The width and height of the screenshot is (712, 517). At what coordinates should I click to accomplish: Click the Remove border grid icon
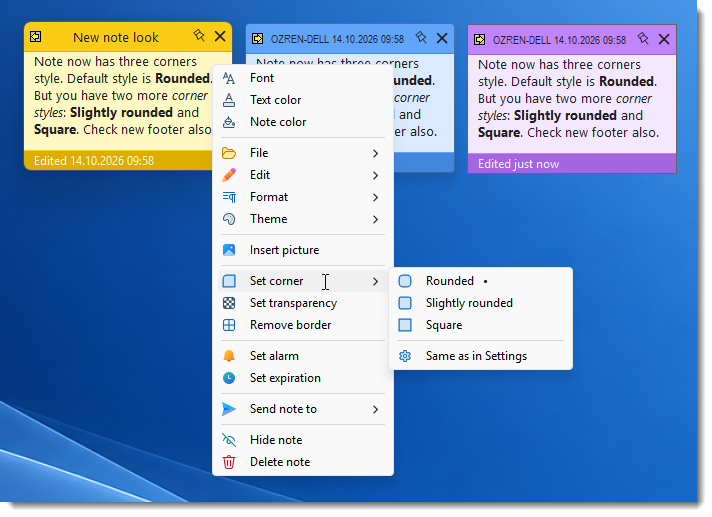click(229, 325)
